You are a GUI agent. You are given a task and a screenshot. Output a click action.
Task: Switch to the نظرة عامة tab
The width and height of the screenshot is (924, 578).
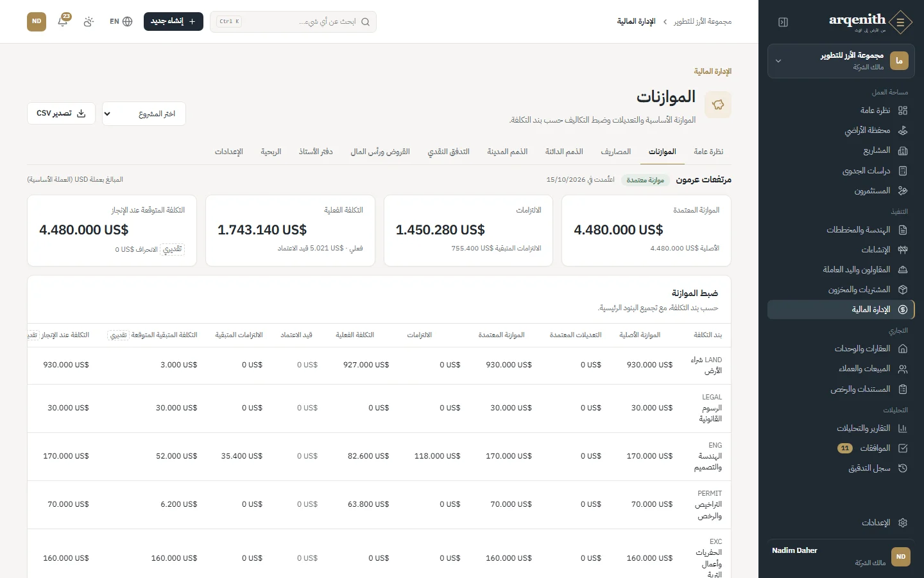(x=708, y=152)
